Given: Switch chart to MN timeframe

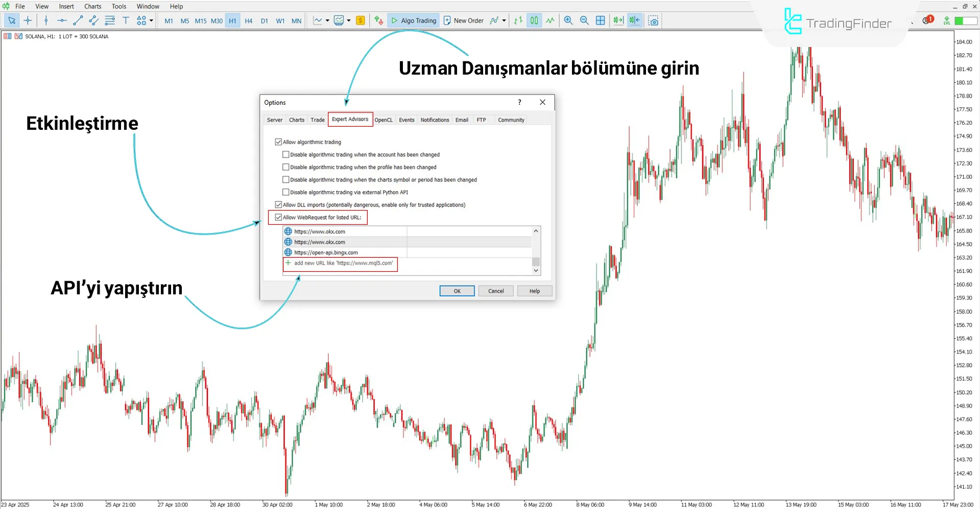Looking at the screenshot, I should point(296,21).
